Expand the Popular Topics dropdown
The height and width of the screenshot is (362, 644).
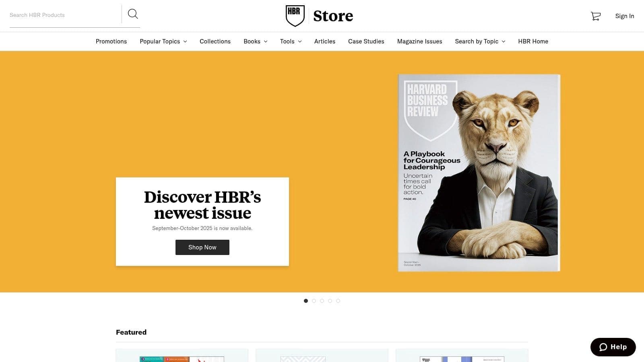click(x=163, y=41)
